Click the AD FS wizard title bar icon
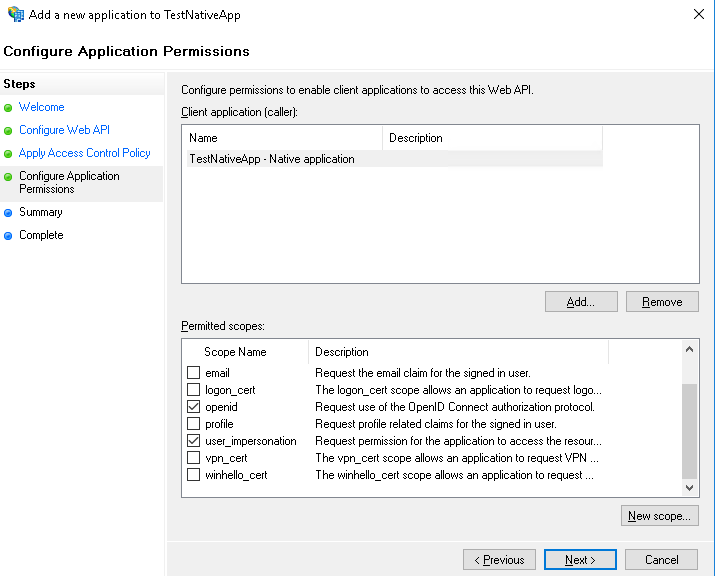The height and width of the screenshot is (576, 716). (x=15, y=15)
